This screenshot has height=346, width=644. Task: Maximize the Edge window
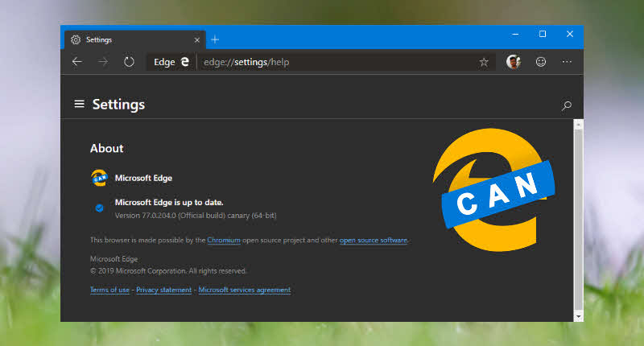point(543,34)
